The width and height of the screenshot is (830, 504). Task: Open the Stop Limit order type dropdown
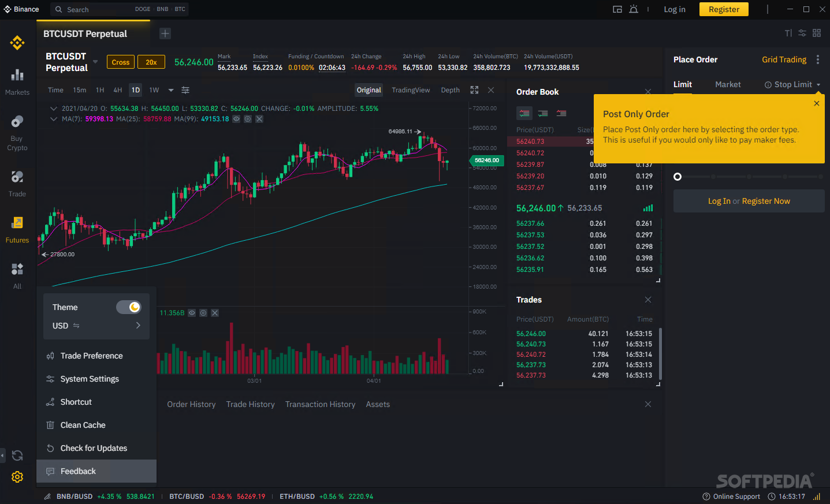(818, 85)
